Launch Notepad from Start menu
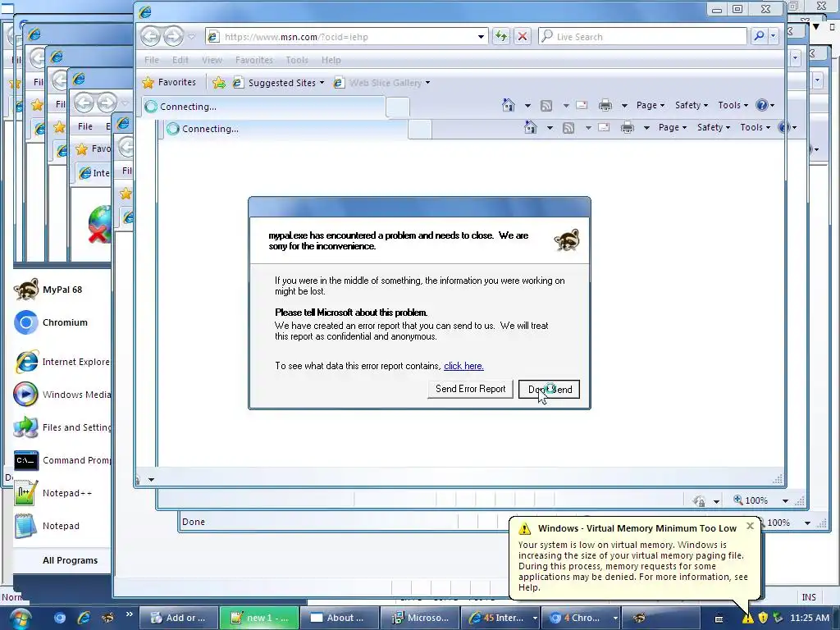Screen dimensions: 840x630 [62, 526]
